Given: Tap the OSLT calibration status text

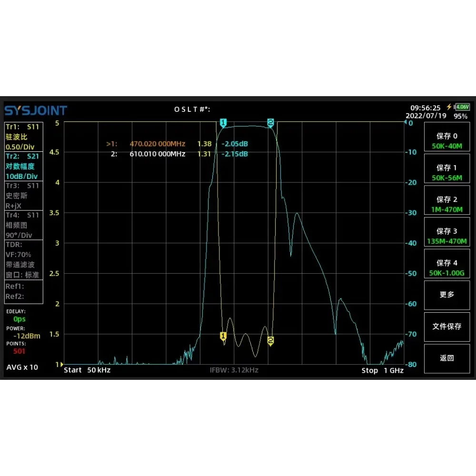Looking at the screenshot, I should [x=192, y=109].
